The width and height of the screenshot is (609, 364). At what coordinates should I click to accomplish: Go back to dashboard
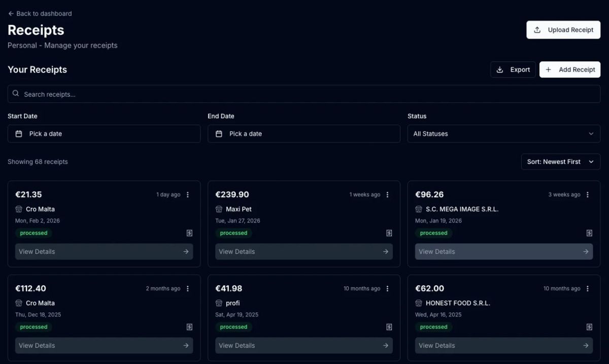point(40,14)
